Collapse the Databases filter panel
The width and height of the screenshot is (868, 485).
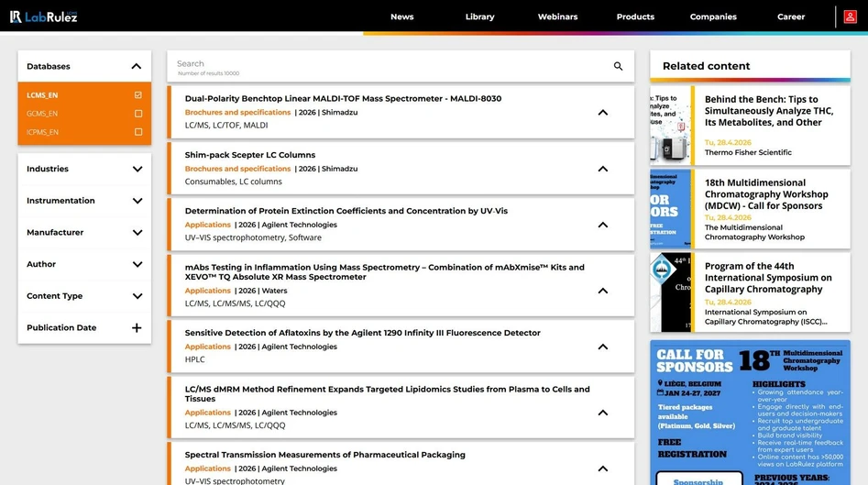[137, 66]
